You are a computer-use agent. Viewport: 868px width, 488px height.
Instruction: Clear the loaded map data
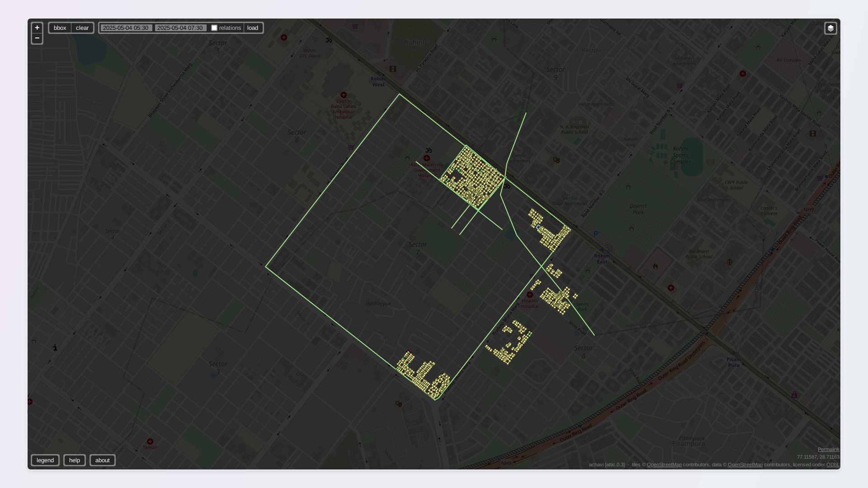click(82, 28)
